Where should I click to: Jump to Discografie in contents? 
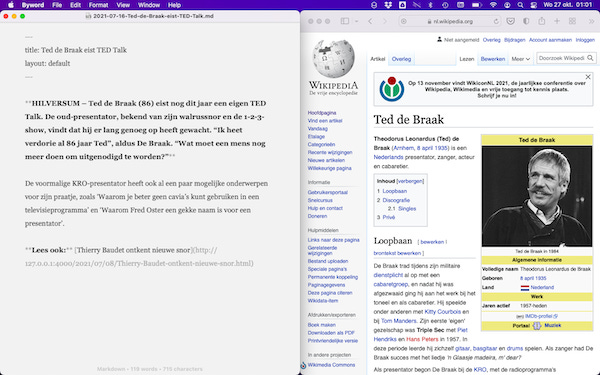tap(396, 200)
